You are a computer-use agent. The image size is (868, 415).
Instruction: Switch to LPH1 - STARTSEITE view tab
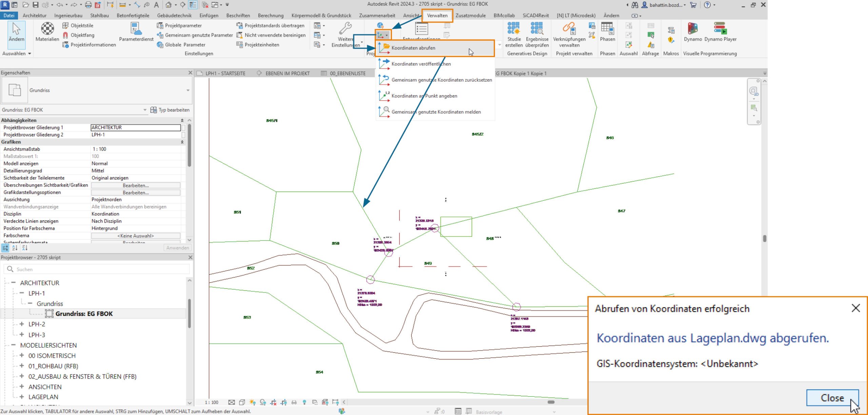pos(222,73)
